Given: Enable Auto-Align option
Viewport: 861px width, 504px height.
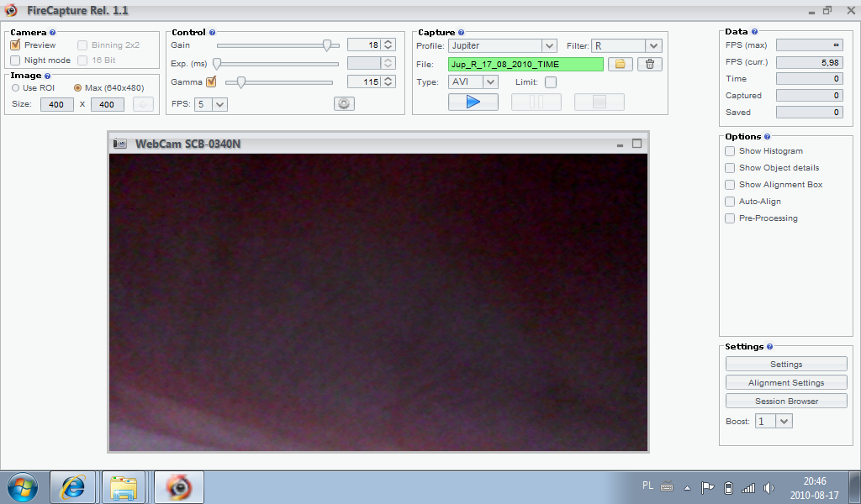Looking at the screenshot, I should click(x=730, y=202).
